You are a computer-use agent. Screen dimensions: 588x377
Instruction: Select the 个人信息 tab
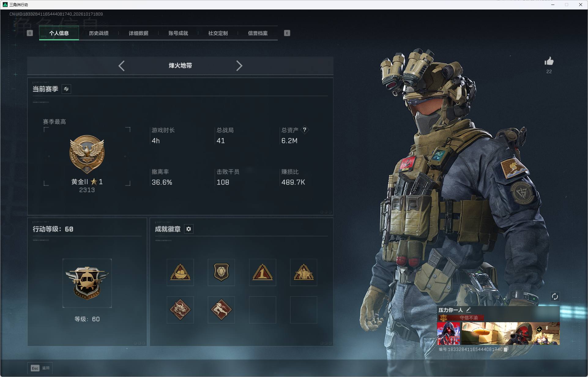coord(59,33)
